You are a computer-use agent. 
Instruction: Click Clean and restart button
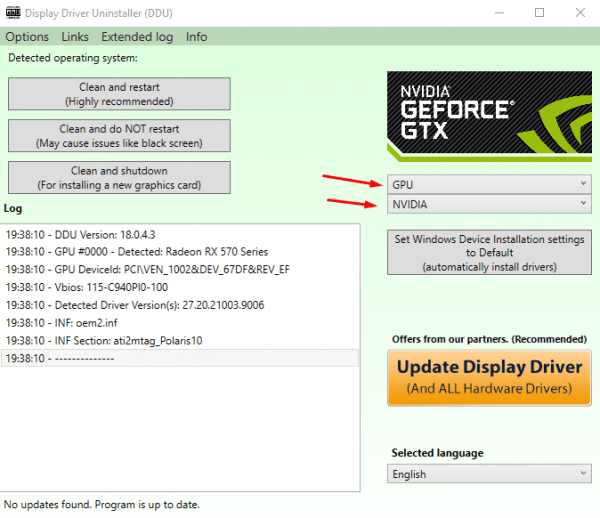click(x=119, y=94)
